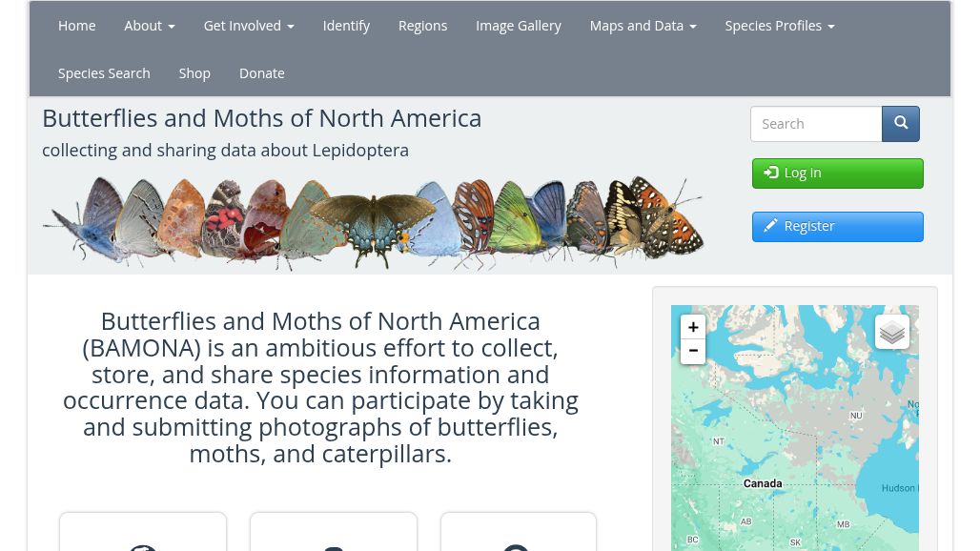Navigate to Regions
Image resolution: width=980 pixels, height=551 pixels.
(422, 26)
